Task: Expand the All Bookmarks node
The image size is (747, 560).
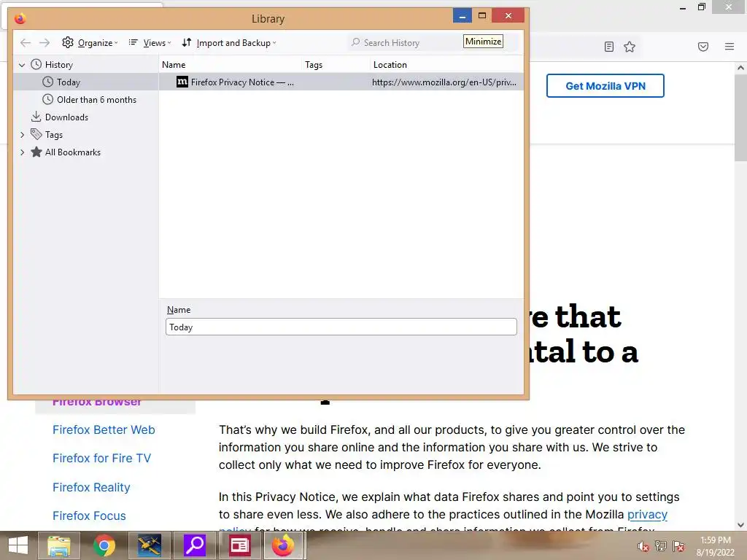Action: coord(22,152)
